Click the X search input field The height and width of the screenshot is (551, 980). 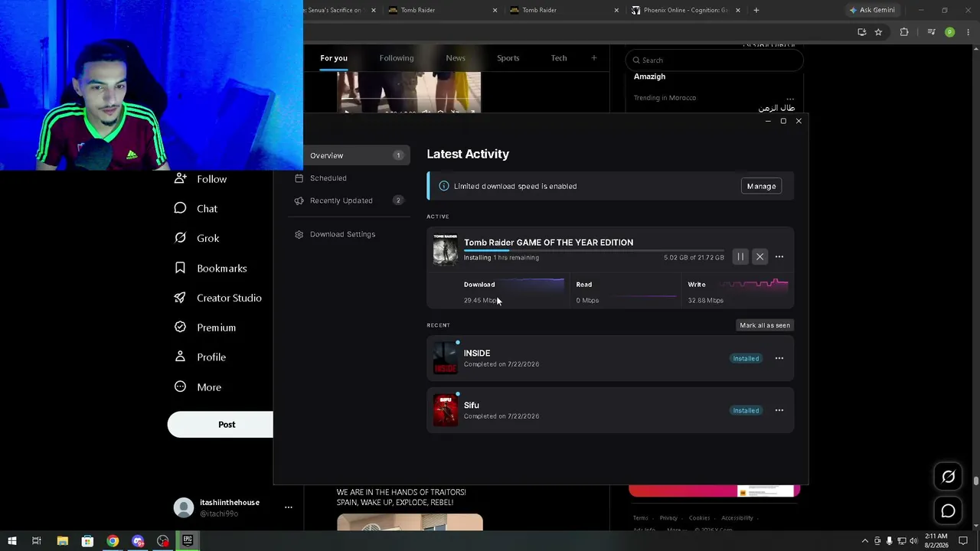click(714, 60)
